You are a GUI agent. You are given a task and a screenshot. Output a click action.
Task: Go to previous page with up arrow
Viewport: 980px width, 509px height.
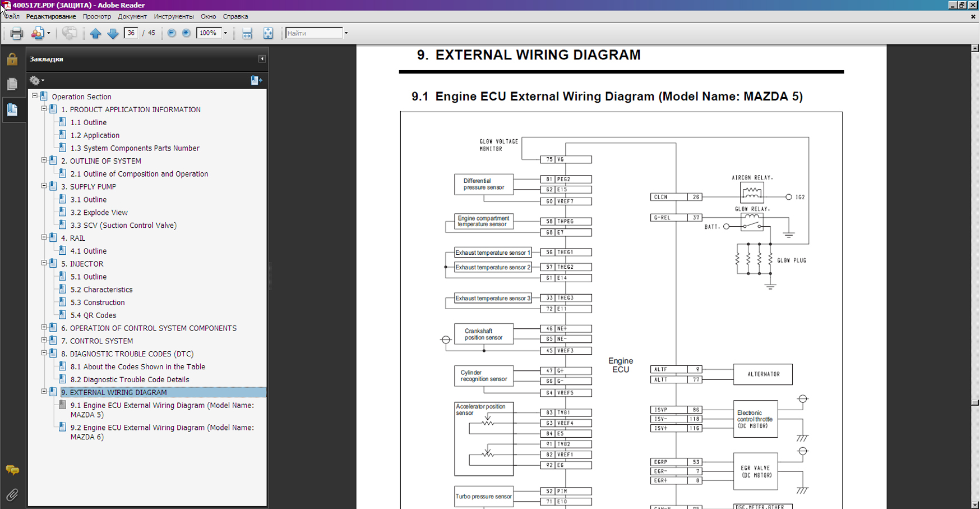[95, 33]
